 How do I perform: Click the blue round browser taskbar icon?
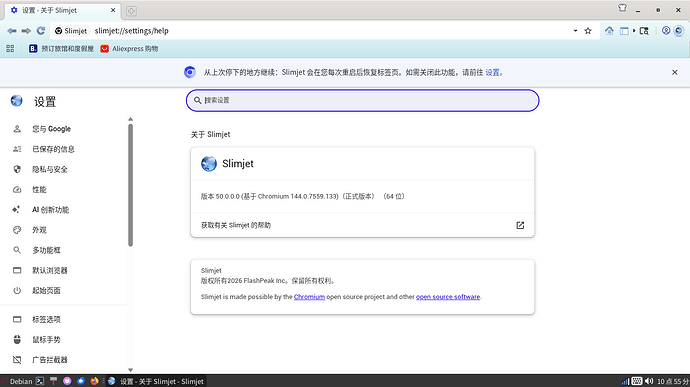coord(81,381)
